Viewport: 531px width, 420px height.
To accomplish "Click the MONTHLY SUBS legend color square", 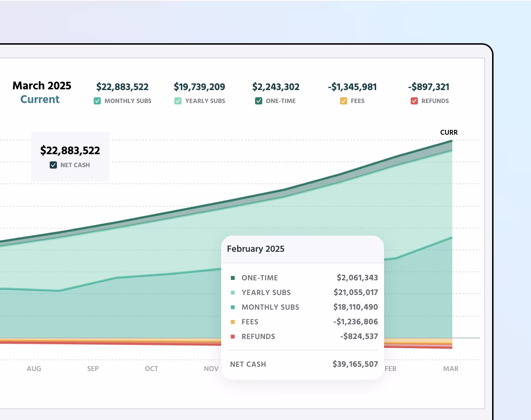I will [x=232, y=307].
